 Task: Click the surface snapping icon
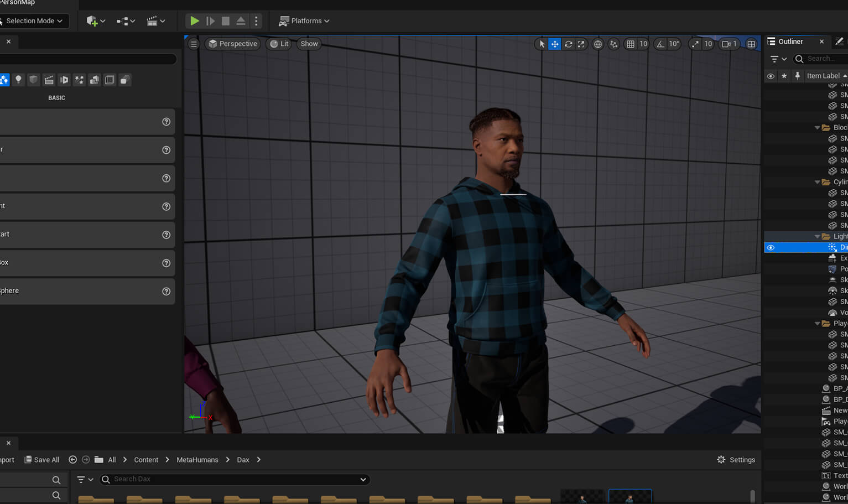(613, 44)
